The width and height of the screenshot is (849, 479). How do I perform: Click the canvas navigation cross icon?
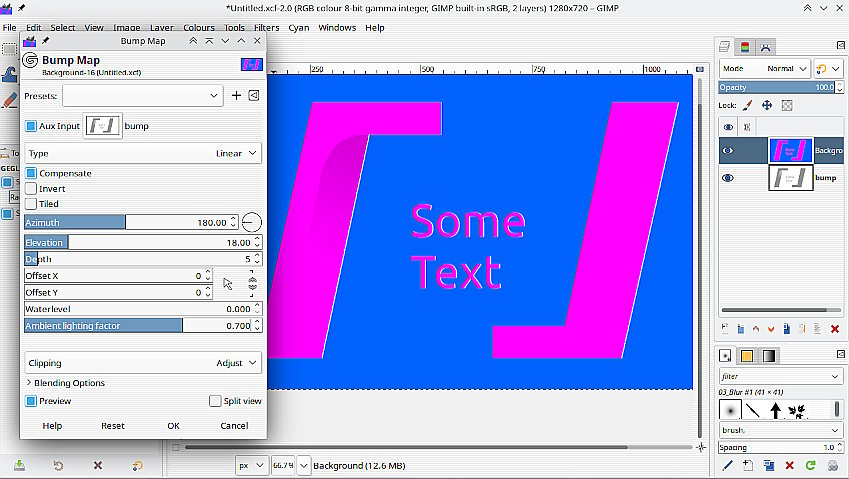point(701,448)
